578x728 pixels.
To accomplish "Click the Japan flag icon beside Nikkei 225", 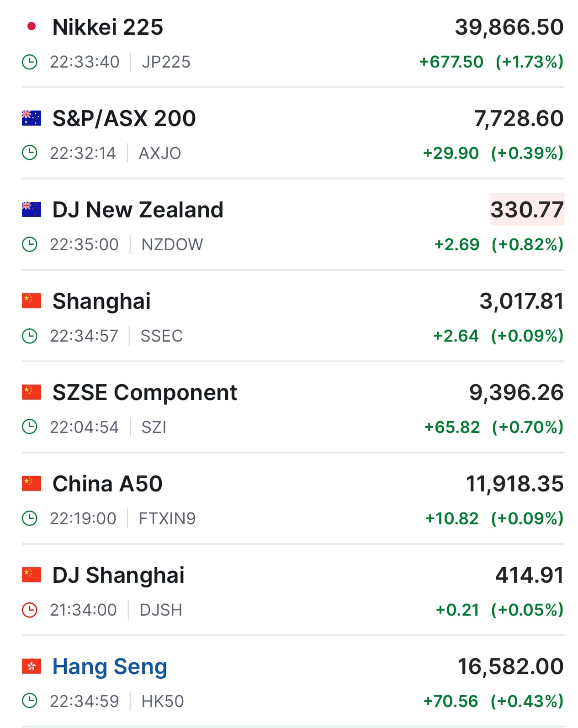I will click(x=32, y=26).
